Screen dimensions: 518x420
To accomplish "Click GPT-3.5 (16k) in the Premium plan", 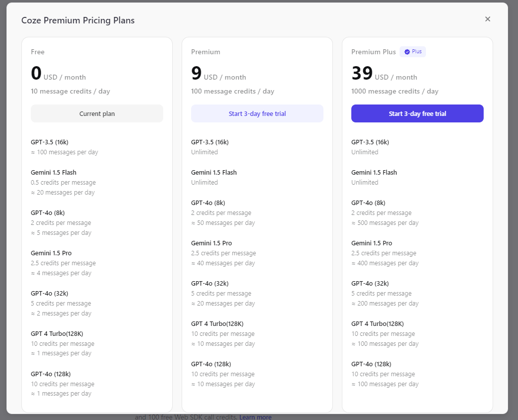I will pyautogui.click(x=210, y=142).
